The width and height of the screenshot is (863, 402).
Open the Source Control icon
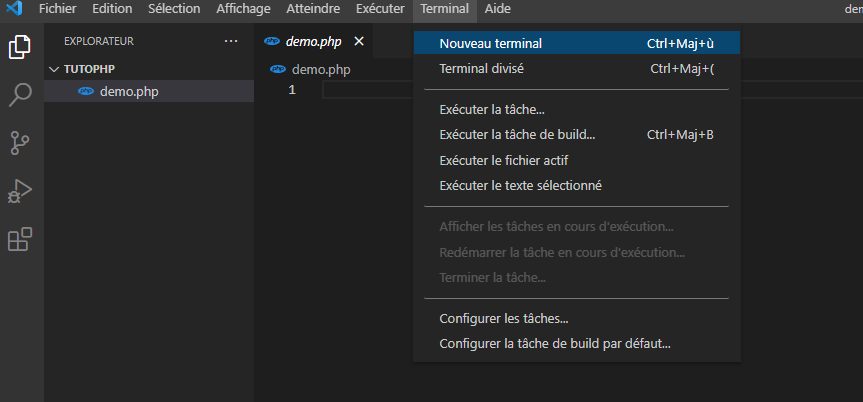tap(20, 143)
